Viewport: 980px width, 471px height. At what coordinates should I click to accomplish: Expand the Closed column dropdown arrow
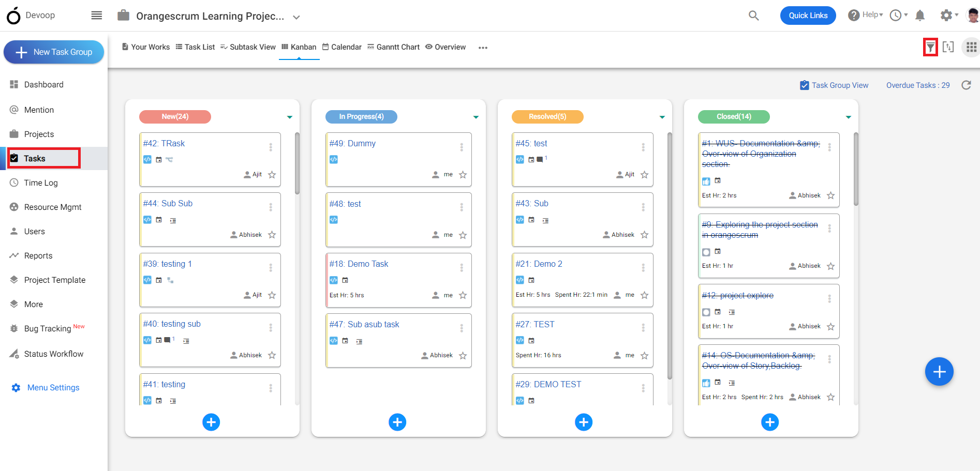coord(849,117)
